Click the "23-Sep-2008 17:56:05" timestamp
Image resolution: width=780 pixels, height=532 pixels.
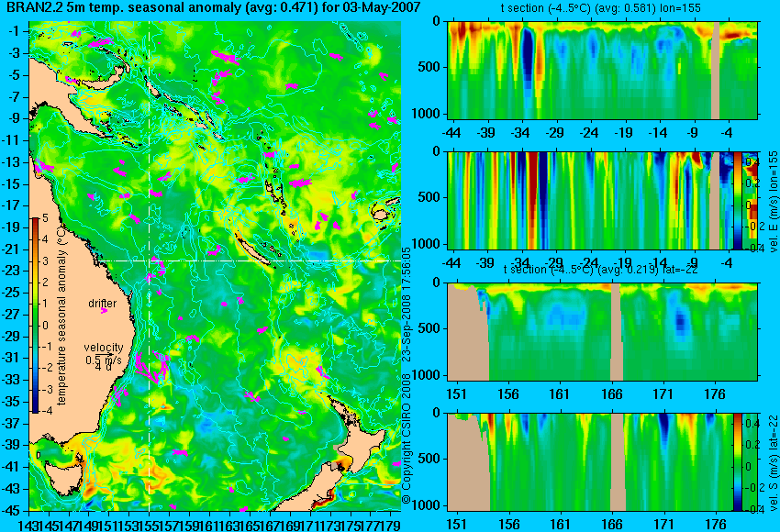[407, 305]
